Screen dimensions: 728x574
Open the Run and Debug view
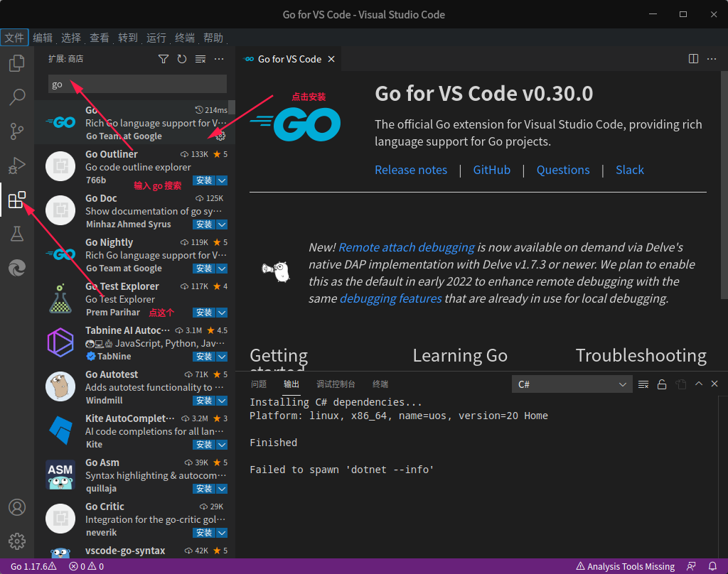pos(17,166)
